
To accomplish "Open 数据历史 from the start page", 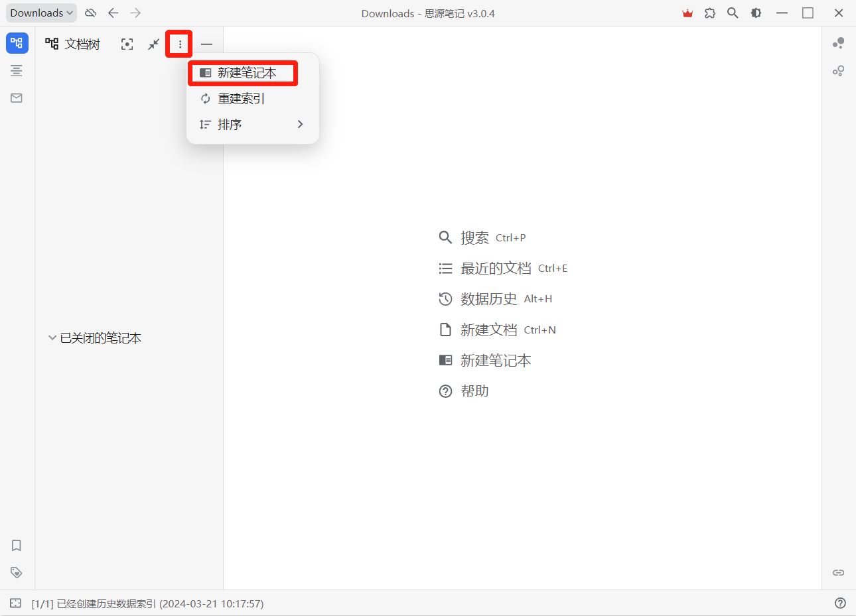I will [496, 298].
